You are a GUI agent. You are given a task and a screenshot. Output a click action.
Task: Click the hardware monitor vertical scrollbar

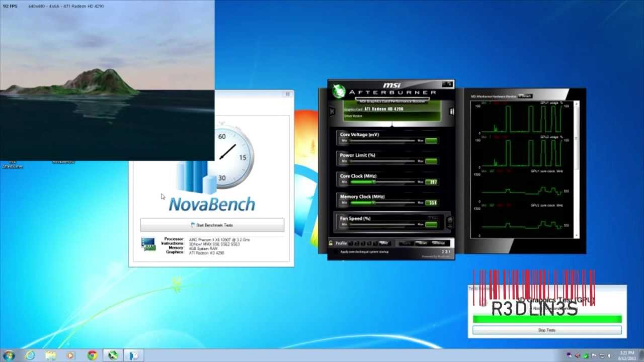pos(577,168)
